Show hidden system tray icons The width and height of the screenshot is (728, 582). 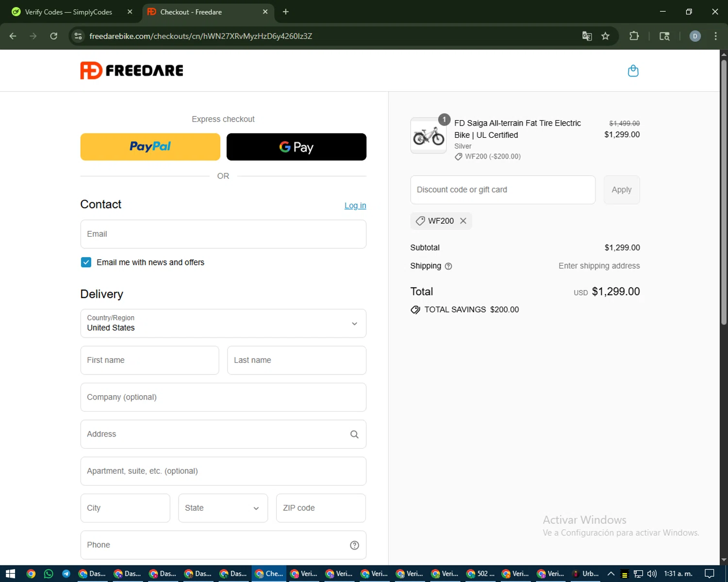(x=611, y=574)
